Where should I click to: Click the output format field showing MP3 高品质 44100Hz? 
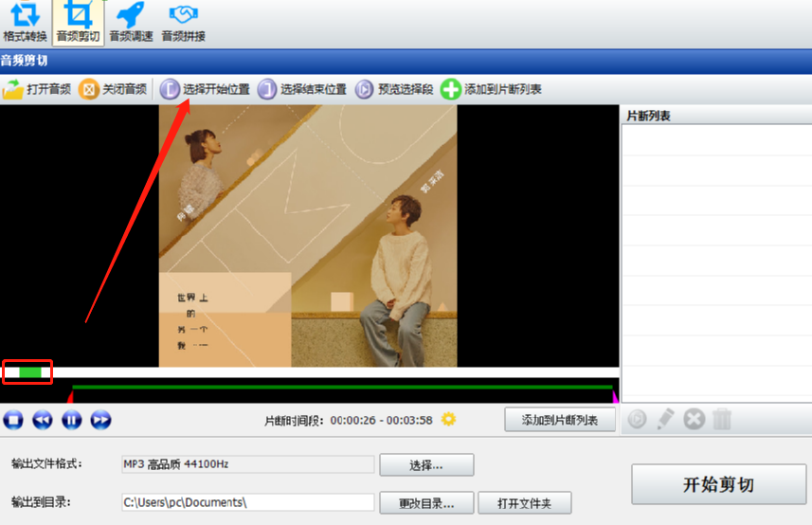247,464
